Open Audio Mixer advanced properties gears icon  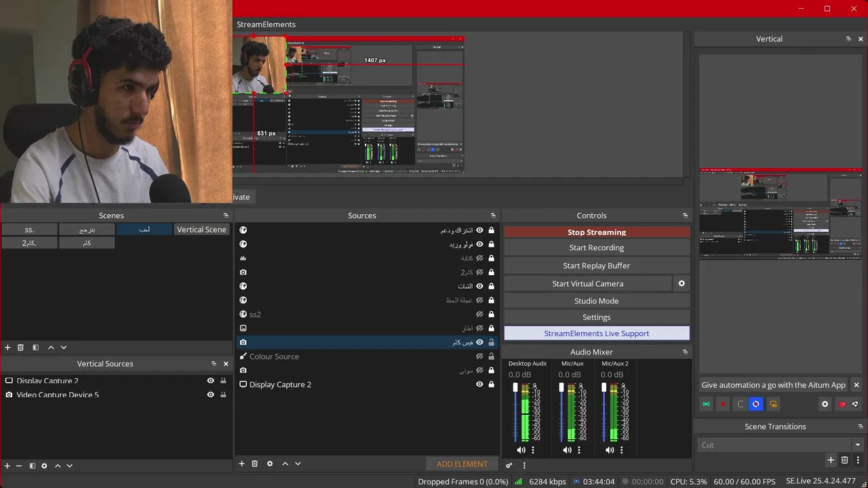(x=509, y=465)
